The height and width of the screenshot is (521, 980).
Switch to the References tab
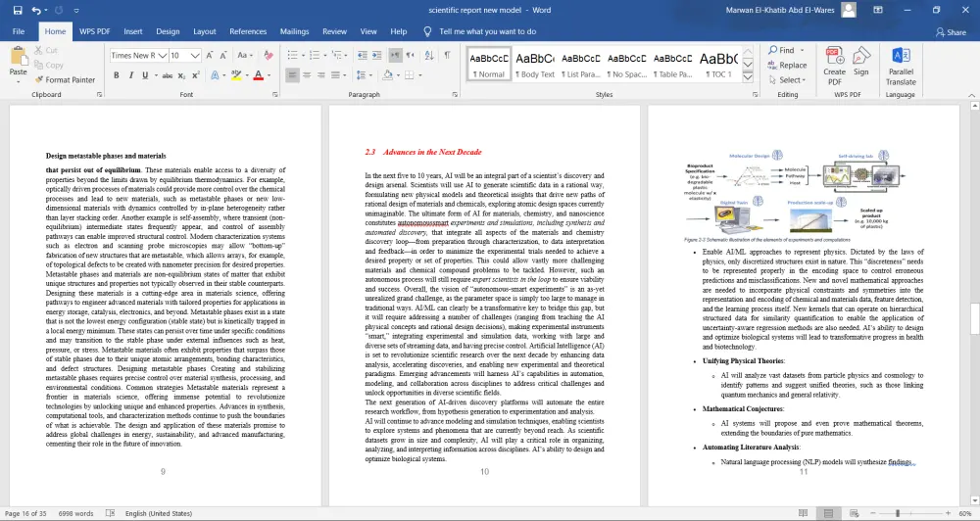coord(248,31)
